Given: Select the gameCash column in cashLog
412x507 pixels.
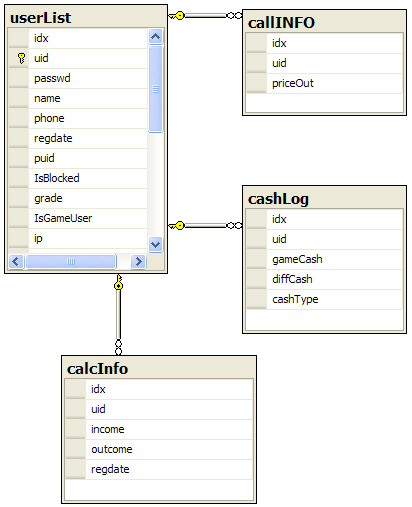Looking at the screenshot, I should (x=324, y=259).
